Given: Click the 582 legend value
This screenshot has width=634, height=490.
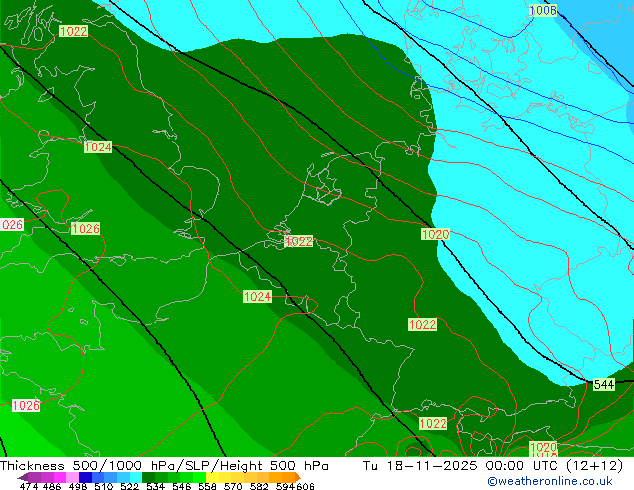Looking at the screenshot, I should click(259, 486).
